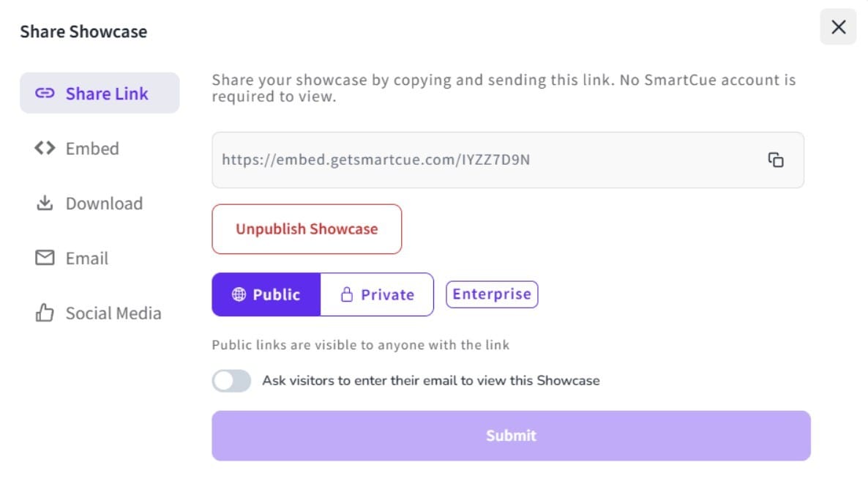Click the Unpublish Showcase button
The image size is (868, 484).
(306, 228)
